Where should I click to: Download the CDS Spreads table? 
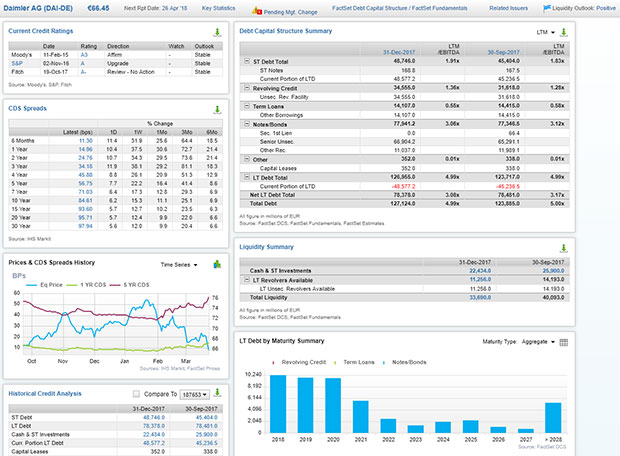point(217,110)
